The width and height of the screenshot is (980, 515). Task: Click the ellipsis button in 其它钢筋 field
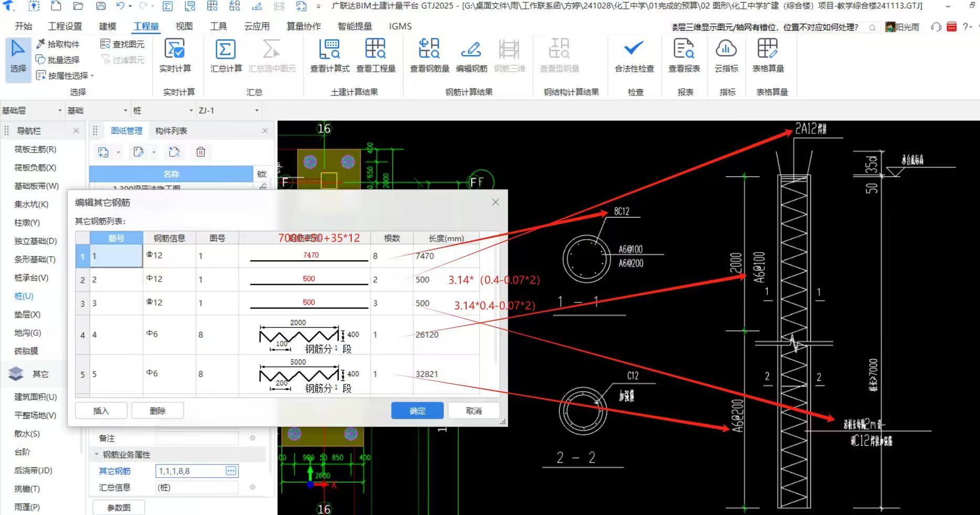[231, 471]
